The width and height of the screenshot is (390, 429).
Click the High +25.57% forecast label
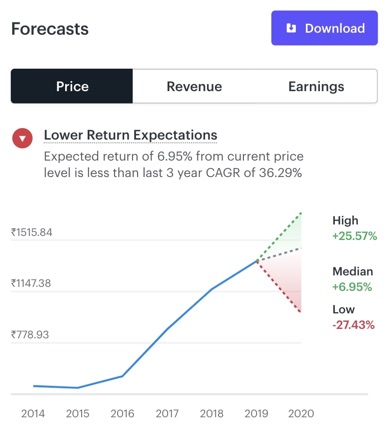(354, 228)
